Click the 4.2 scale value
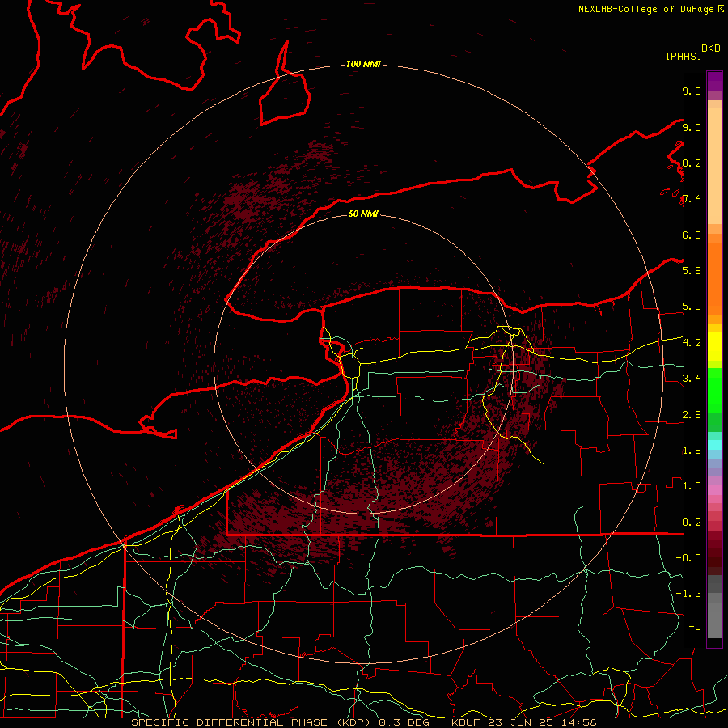The width and height of the screenshot is (728, 728). pos(692,343)
